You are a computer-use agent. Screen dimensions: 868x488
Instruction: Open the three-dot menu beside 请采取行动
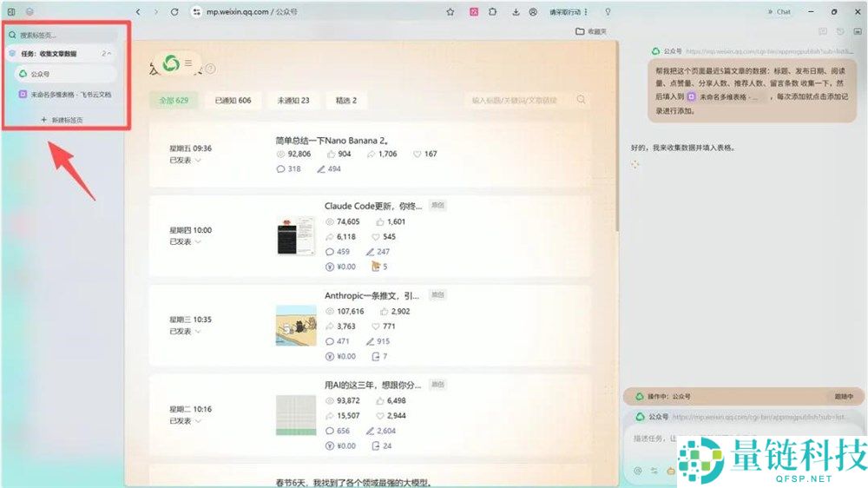click(586, 11)
